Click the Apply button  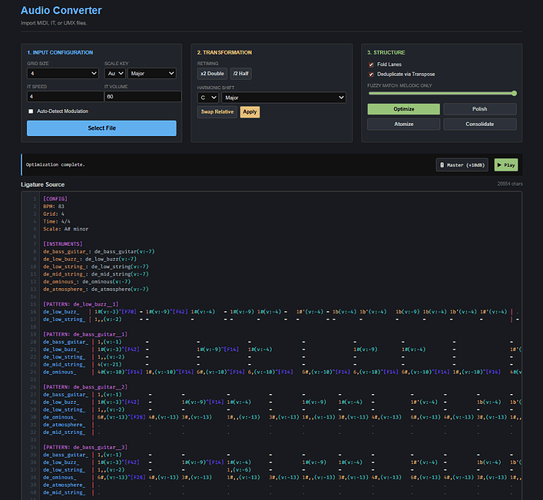point(250,112)
